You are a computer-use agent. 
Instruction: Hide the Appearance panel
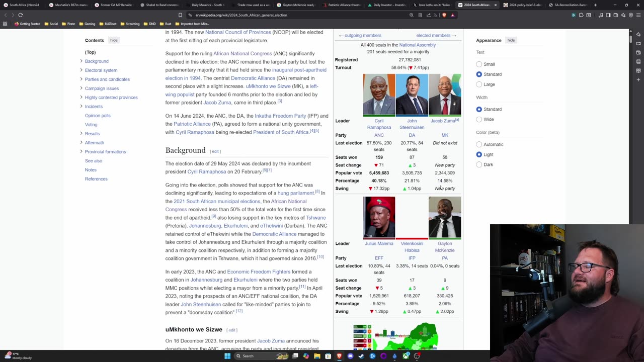pos(511,40)
